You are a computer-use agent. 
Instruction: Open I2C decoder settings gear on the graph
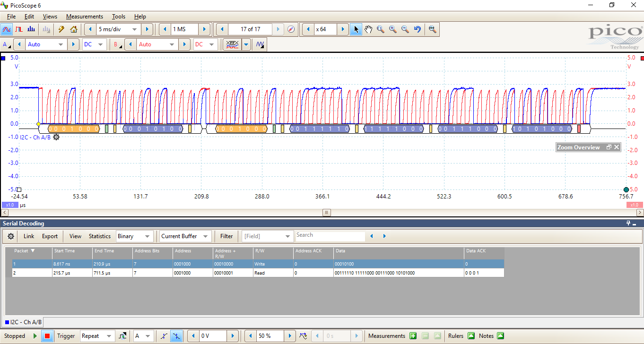tap(56, 137)
